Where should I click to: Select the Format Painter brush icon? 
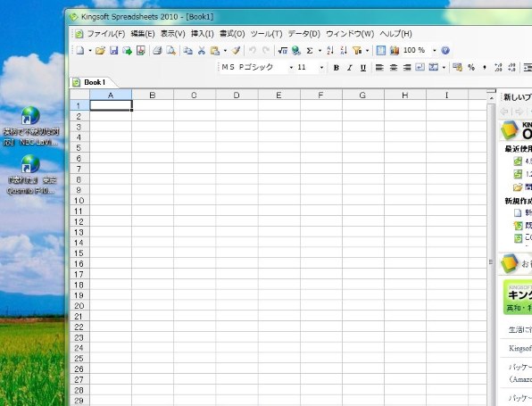tap(237, 51)
